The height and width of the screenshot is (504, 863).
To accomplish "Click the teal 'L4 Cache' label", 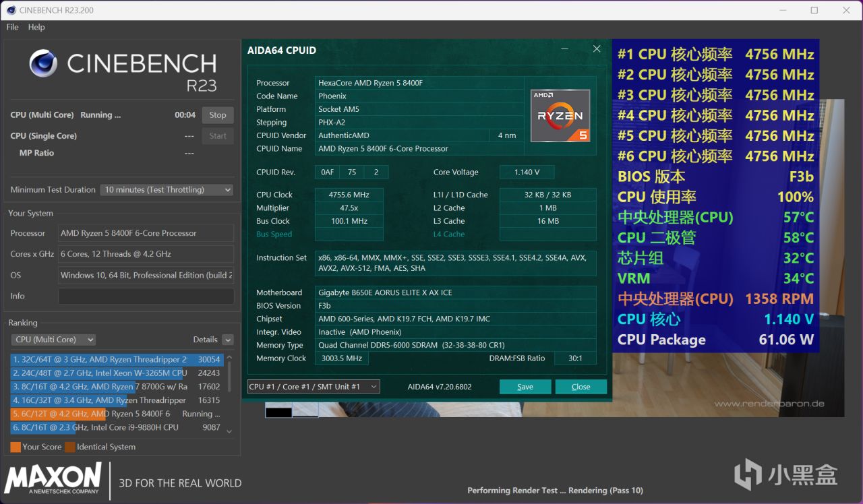I will (449, 234).
